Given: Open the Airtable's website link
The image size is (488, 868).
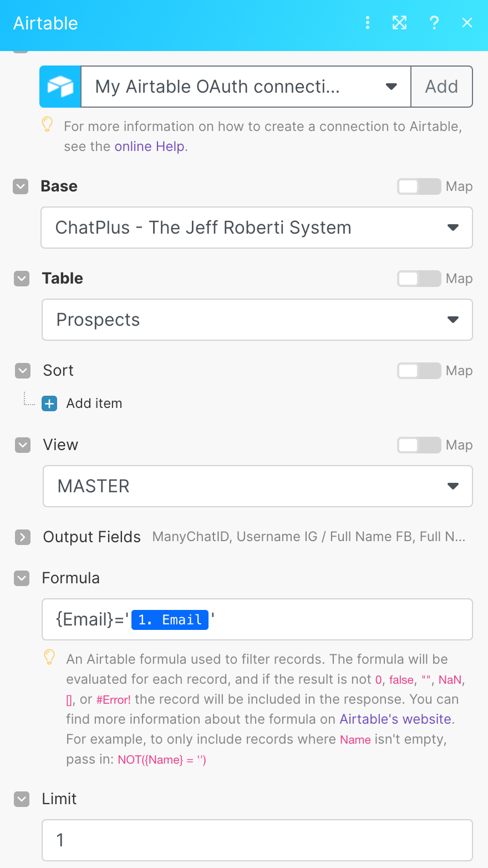Looking at the screenshot, I should [x=396, y=719].
